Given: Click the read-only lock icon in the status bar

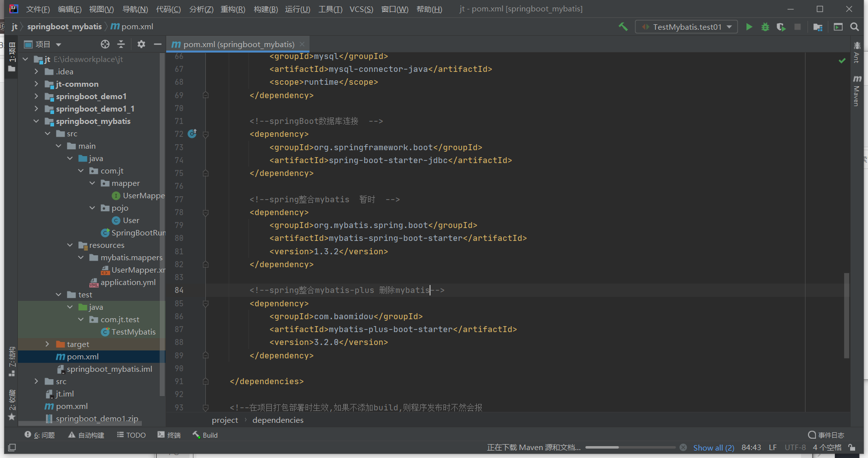Looking at the screenshot, I should 852,447.
